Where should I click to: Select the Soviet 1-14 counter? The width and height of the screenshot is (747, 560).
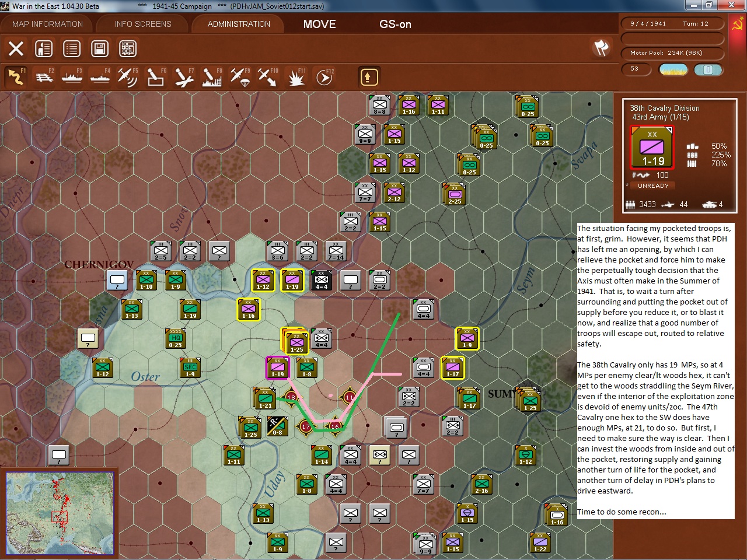point(322,455)
